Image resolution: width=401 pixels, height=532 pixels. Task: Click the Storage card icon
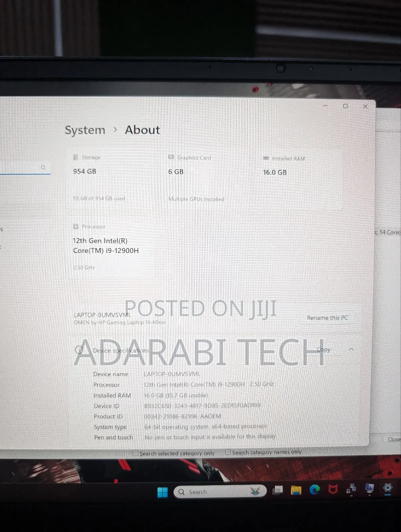(x=76, y=157)
